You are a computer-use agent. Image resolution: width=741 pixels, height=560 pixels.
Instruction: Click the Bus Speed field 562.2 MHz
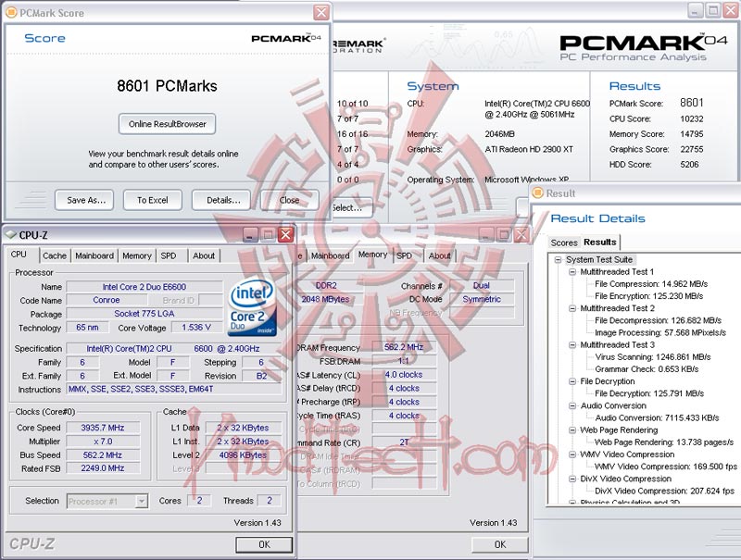(x=103, y=455)
